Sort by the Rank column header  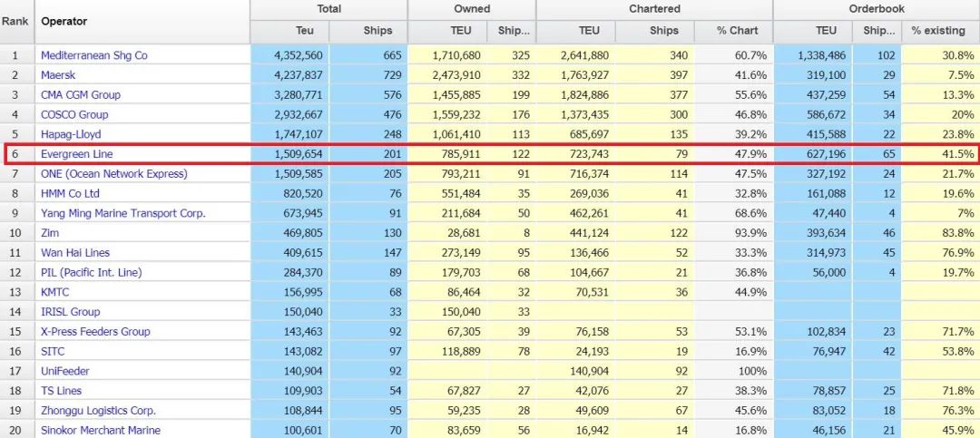point(15,21)
